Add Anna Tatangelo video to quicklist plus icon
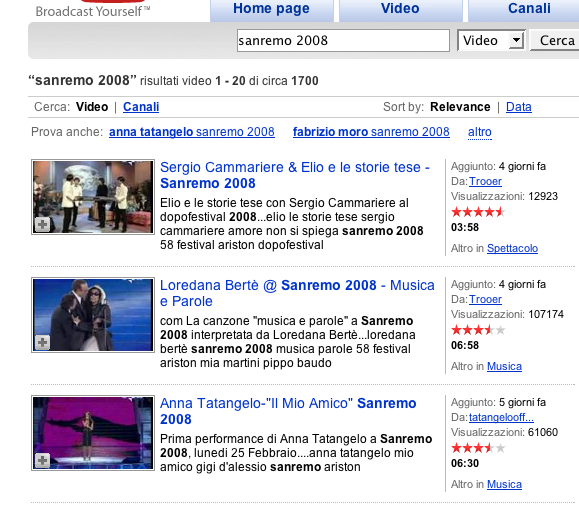Image resolution: width=579 pixels, height=506 pixels. pos(42,461)
